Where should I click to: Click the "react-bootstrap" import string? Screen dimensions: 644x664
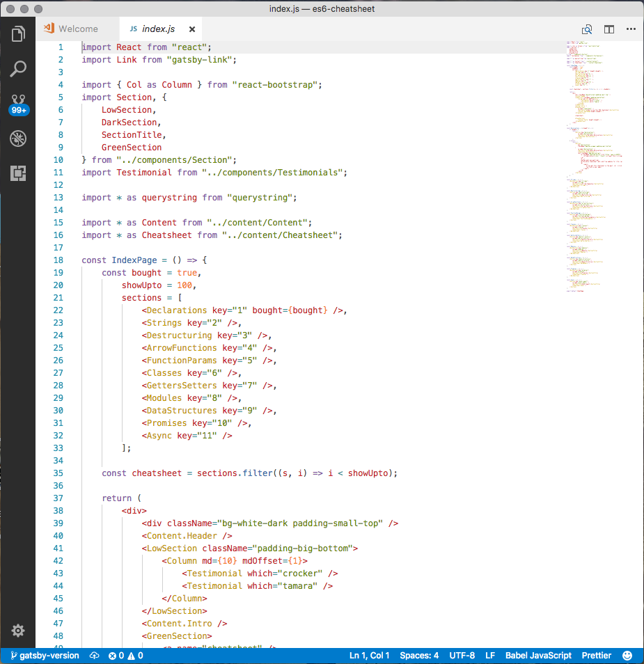pyautogui.click(x=274, y=85)
